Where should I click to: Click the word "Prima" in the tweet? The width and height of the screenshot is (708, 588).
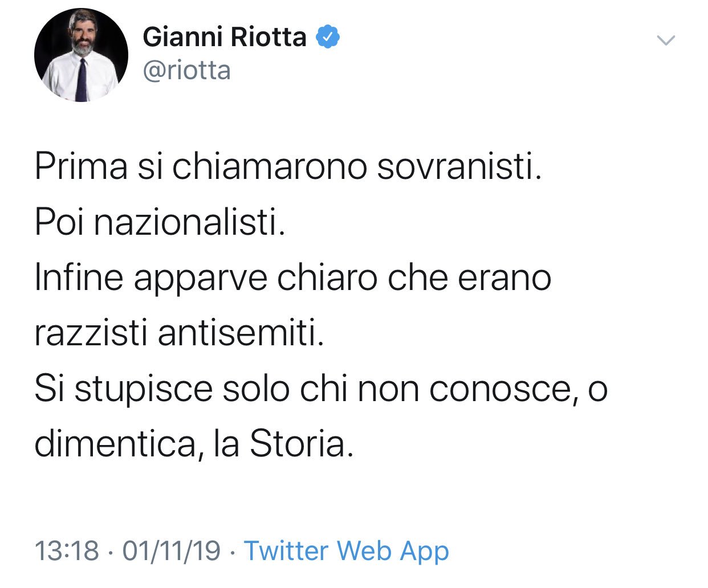(80, 167)
